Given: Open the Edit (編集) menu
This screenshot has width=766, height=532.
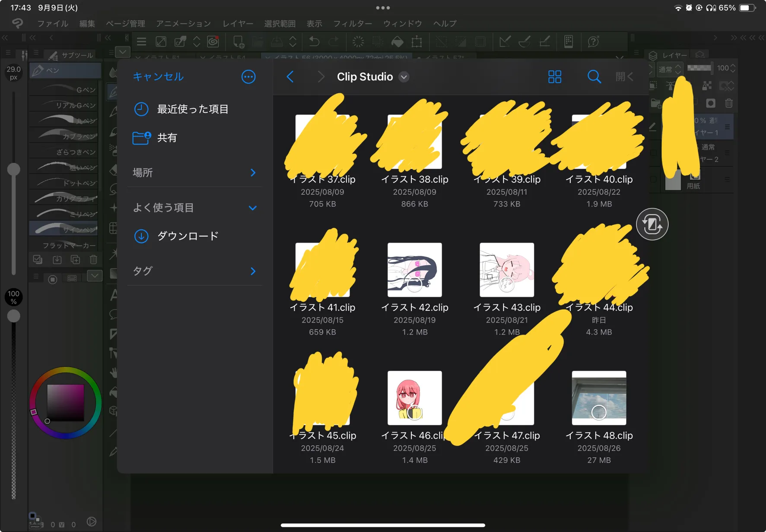Looking at the screenshot, I should (87, 23).
